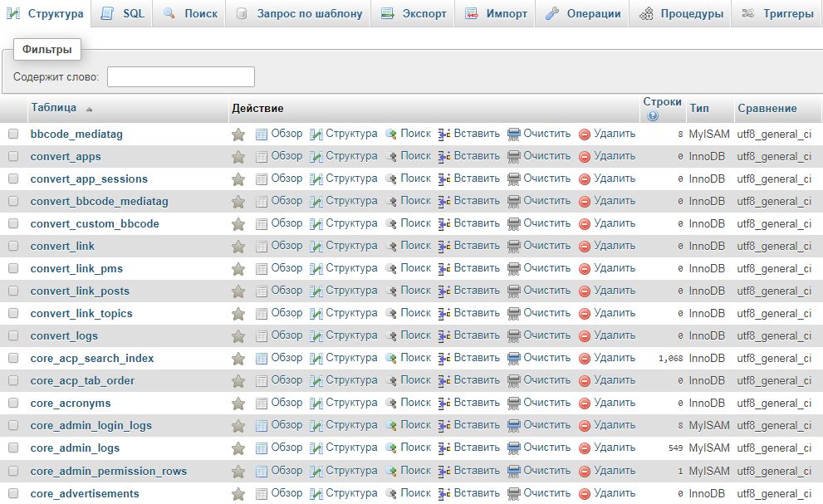Click Структура link in convert_logs row
The width and height of the screenshot is (823, 504).
[351, 335]
